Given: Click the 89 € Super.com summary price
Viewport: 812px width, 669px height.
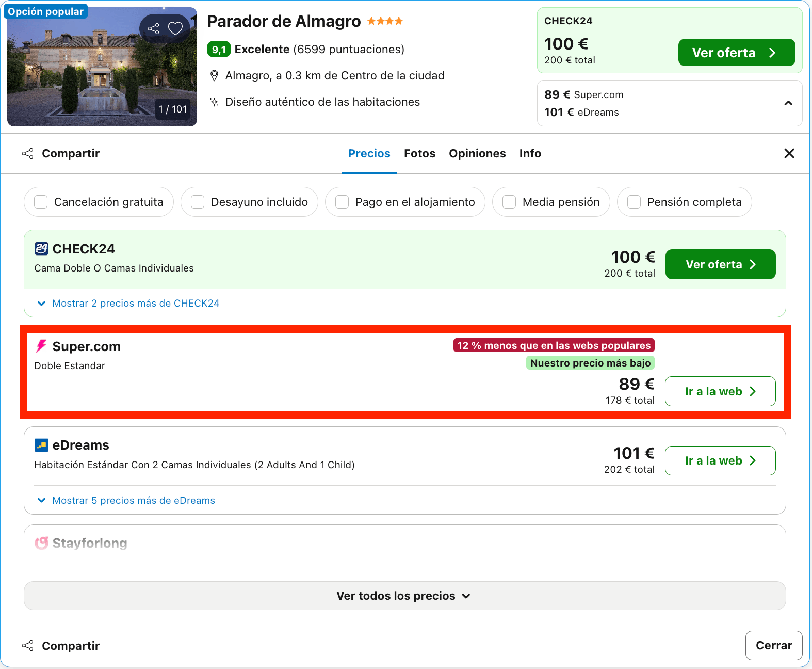Looking at the screenshot, I should click(583, 94).
